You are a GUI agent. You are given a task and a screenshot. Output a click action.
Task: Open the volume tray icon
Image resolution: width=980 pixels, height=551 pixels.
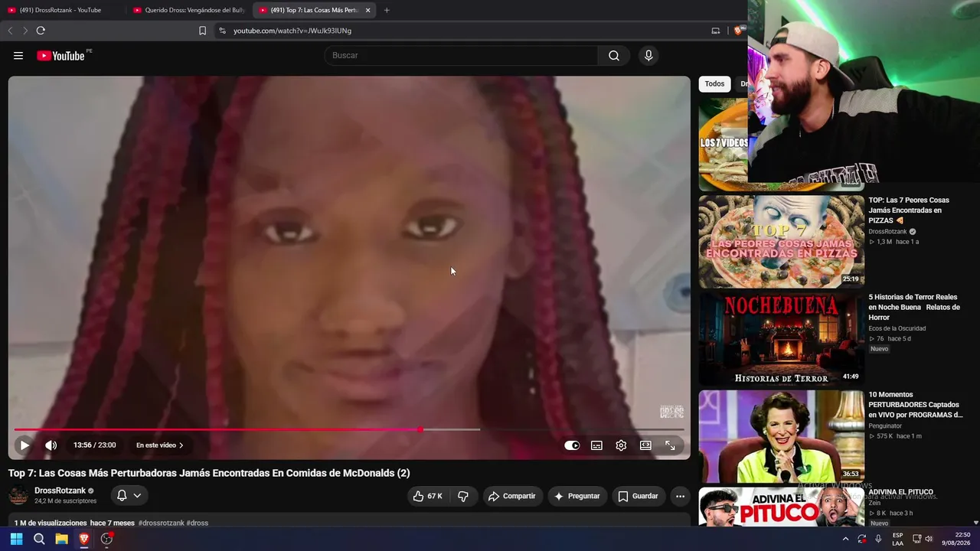tap(929, 539)
